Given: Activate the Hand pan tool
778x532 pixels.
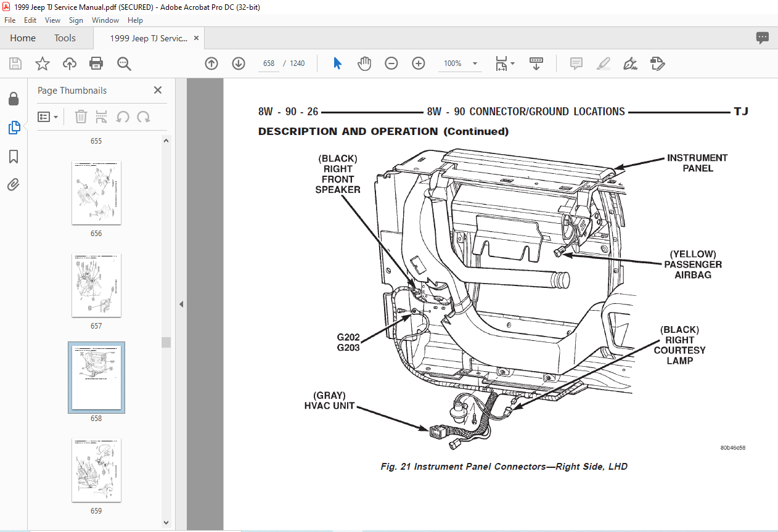Looking at the screenshot, I should tap(364, 63).
